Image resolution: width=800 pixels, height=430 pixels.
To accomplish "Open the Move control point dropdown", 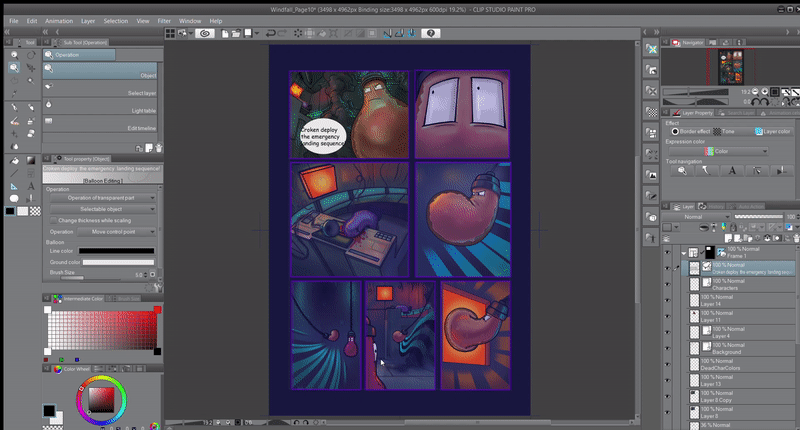I will pyautogui.click(x=116, y=231).
